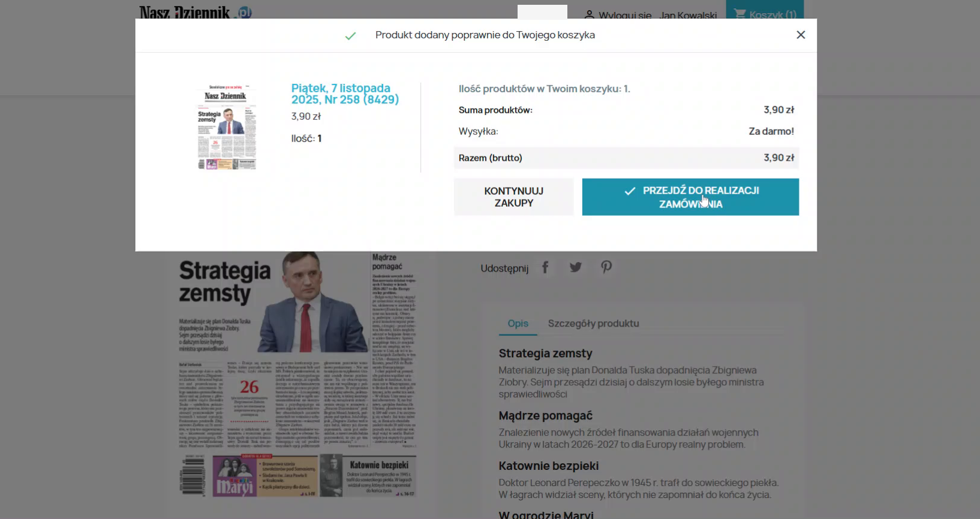Click the 'Wysyłka:' shipping label
The width and height of the screenshot is (980, 519).
click(479, 131)
